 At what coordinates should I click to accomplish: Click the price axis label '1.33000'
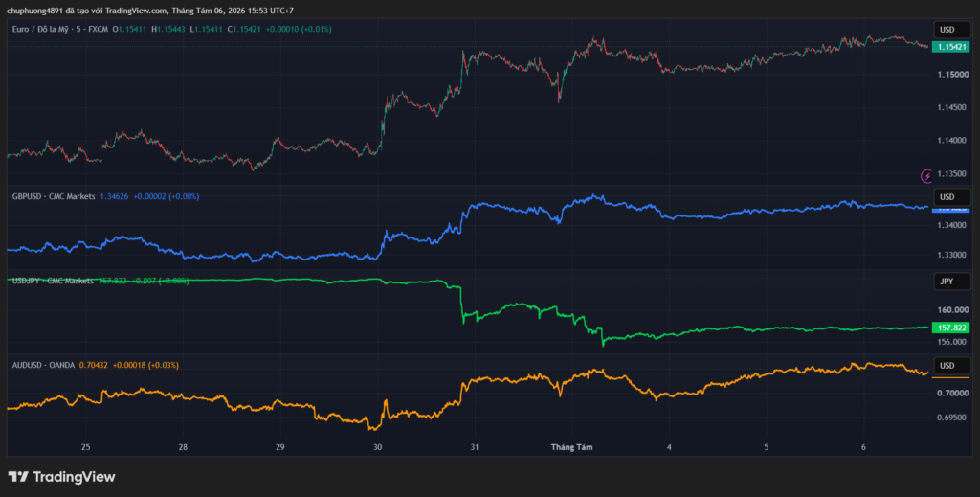pos(950,255)
